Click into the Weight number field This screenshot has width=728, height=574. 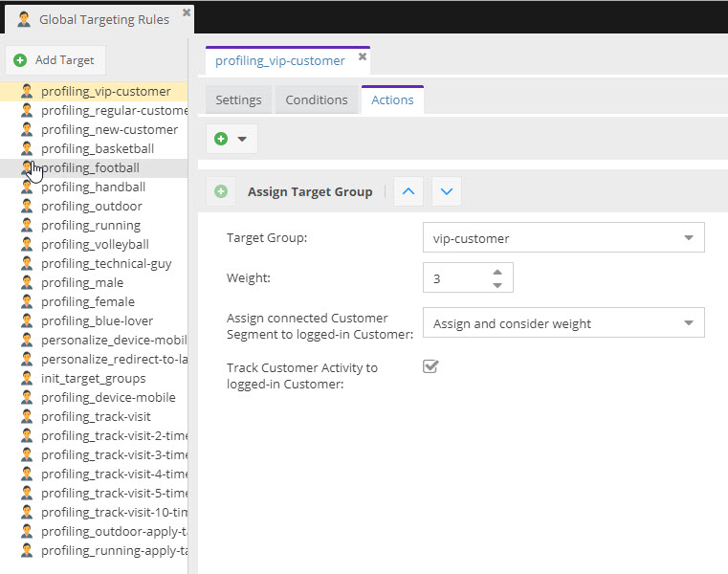(x=454, y=278)
